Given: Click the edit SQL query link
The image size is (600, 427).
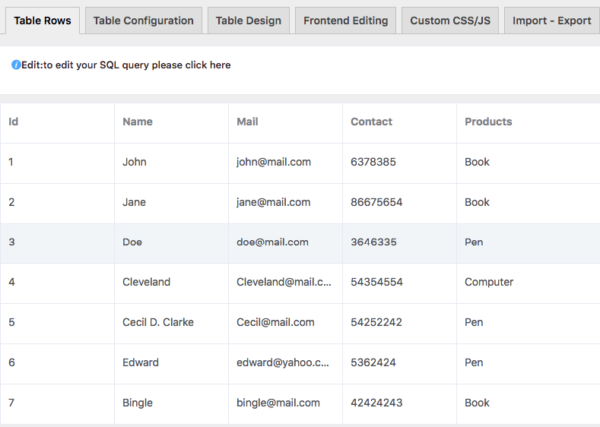Looking at the screenshot, I should 126,65.
